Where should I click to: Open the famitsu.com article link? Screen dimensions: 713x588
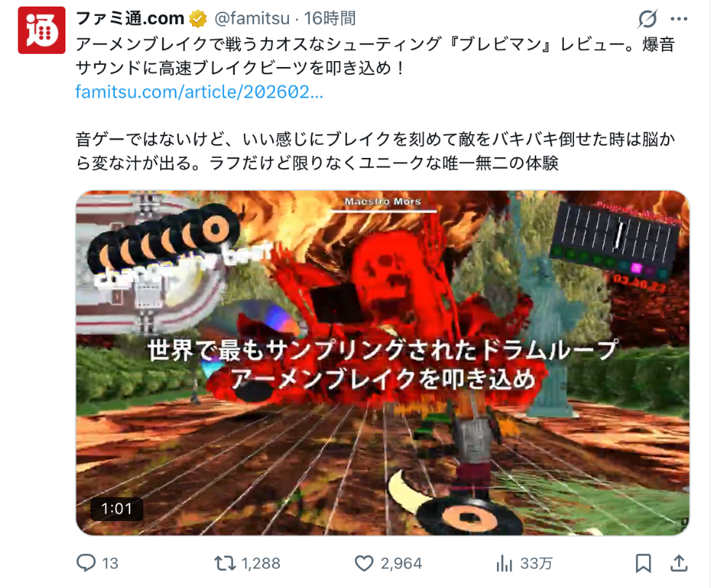click(x=199, y=92)
